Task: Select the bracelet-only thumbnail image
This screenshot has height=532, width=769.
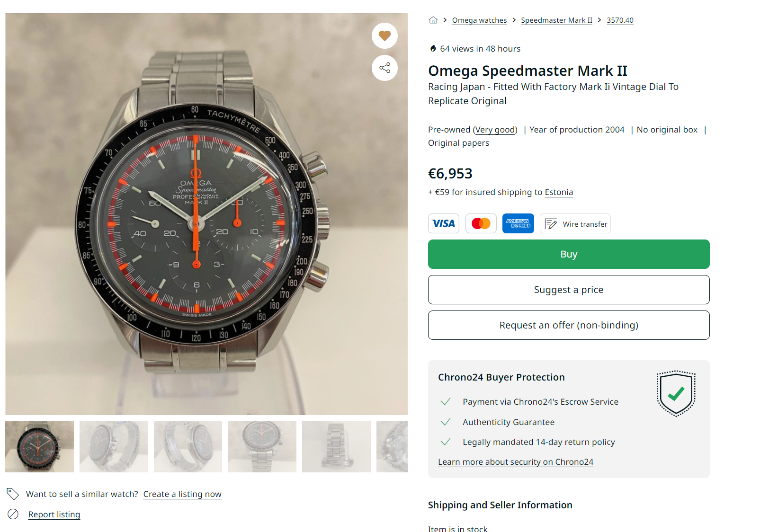Action: [336, 446]
